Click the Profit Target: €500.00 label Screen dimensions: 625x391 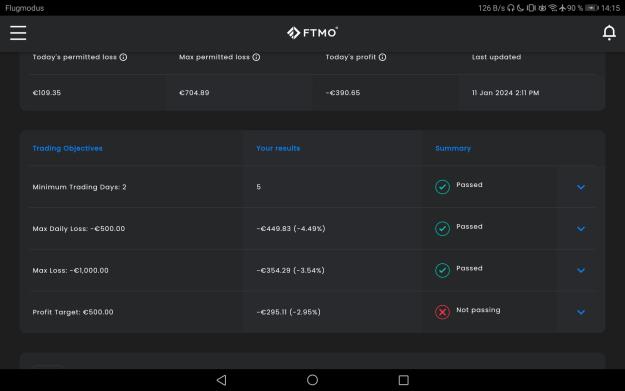coord(73,312)
